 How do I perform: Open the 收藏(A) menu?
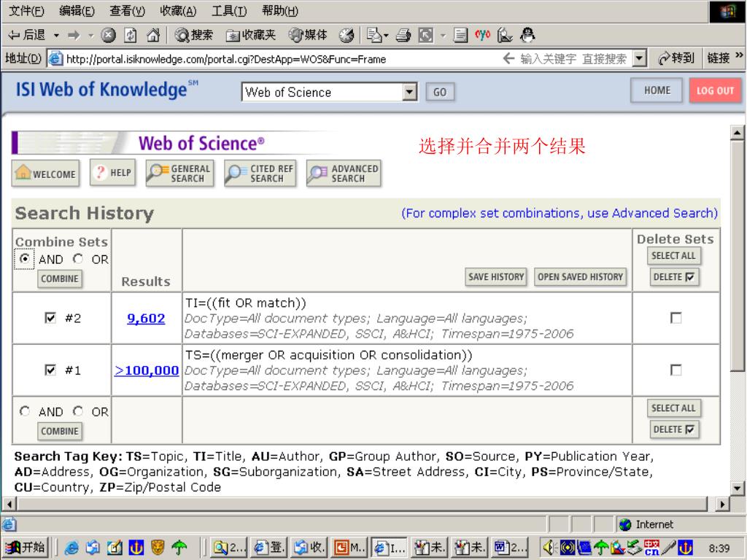coord(178,10)
